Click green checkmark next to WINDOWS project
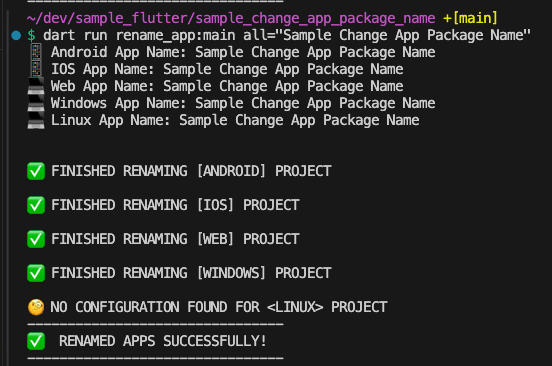Screen dimensions: 552x366 tap(36, 273)
